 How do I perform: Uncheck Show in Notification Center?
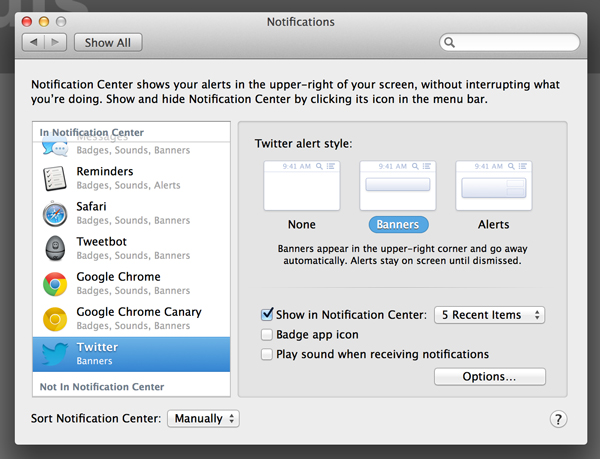click(x=267, y=314)
